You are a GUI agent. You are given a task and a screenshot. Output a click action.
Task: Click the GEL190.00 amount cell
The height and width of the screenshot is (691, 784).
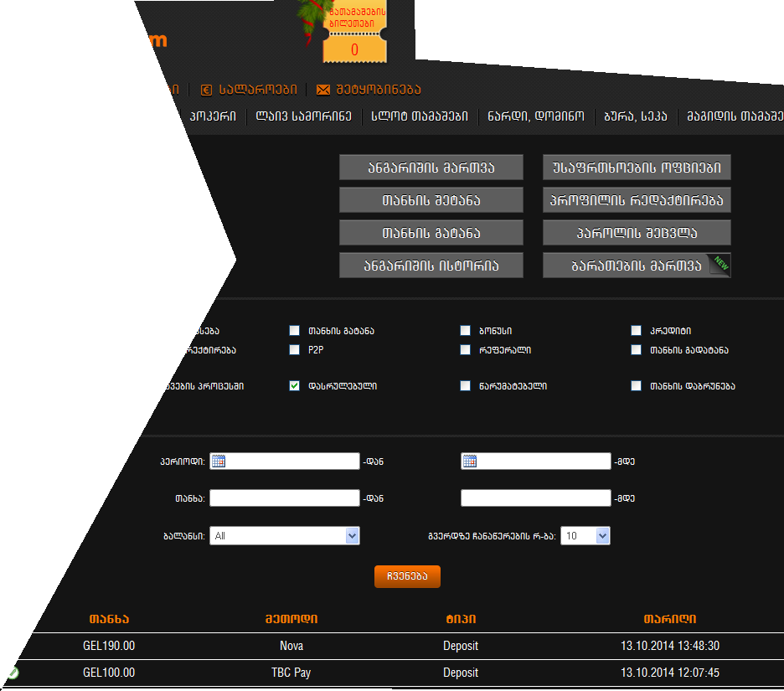click(109, 646)
